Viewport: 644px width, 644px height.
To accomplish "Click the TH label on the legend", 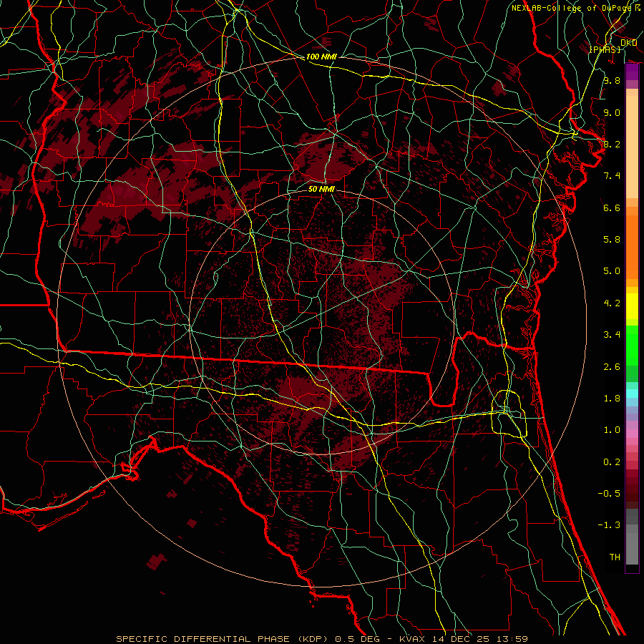I will click(x=614, y=557).
